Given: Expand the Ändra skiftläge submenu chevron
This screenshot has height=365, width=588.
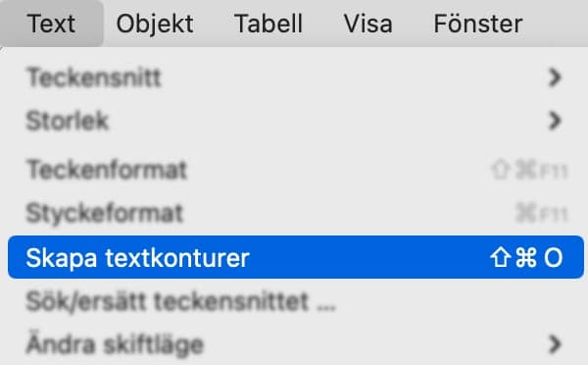Looking at the screenshot, I should [x=555, y=344].
